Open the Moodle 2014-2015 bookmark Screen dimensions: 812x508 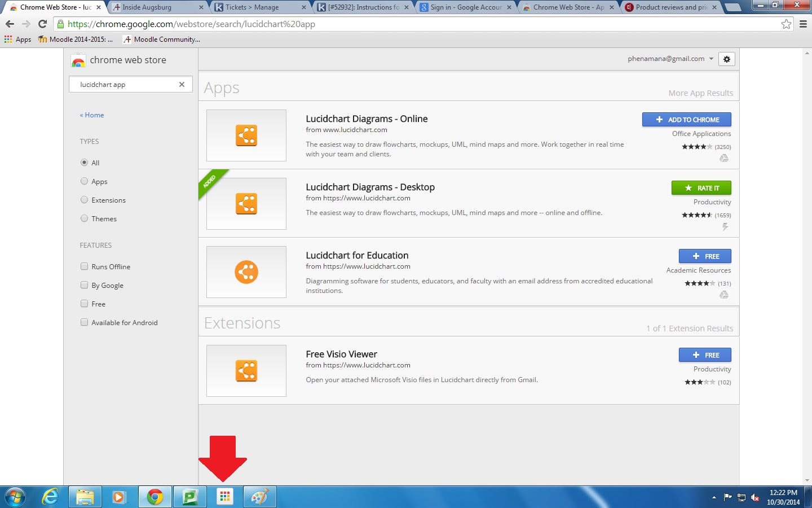pyautogui.click(x=76, y=40)
